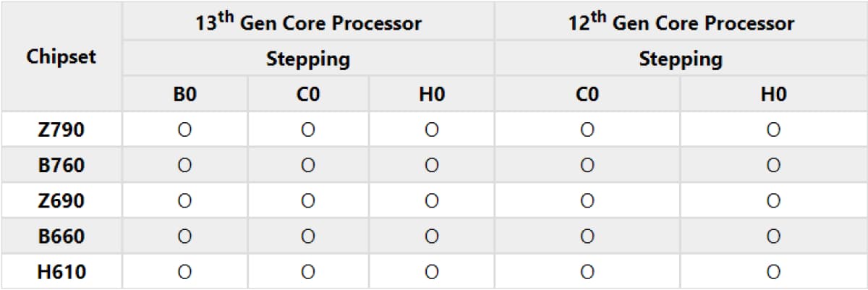Select the H610 chipset row label
868x290 pixels.
click(61, 272)
